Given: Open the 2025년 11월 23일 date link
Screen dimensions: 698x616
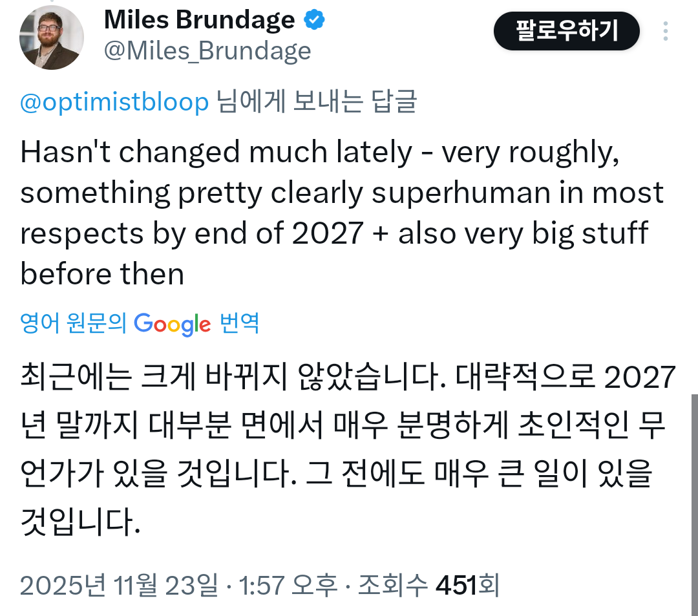Looking at the screenshot, I should click(x=119, y=585).
